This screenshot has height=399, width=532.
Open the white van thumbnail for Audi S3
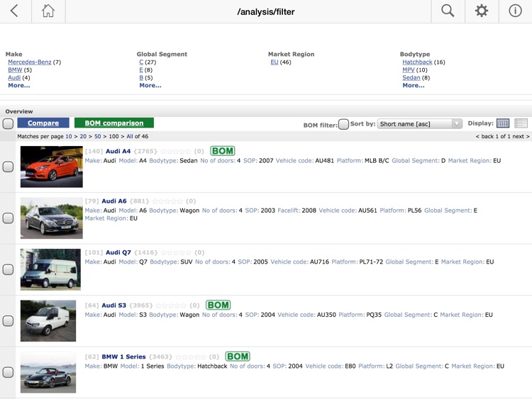[48, 321]
